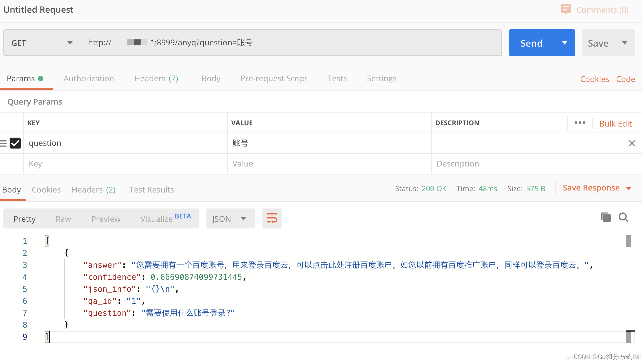The height and width of the screenshot is (363, 644).
Task: Click the request URL input field
Action: [x=291, y=43]
